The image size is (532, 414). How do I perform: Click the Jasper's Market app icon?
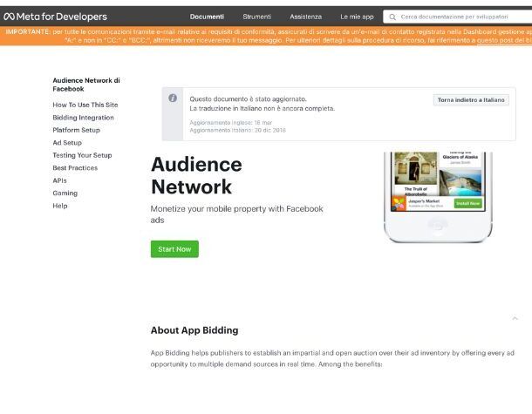point(399,203)
